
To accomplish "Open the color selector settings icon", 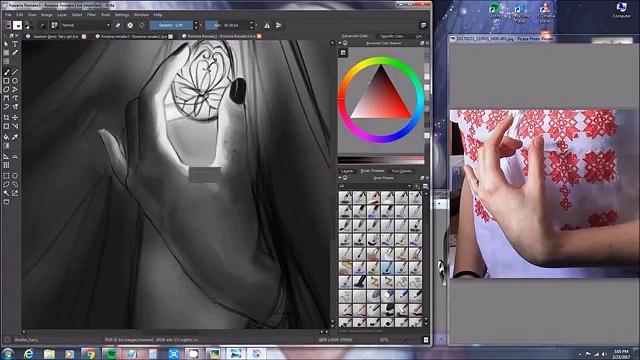I will (343, 53).
